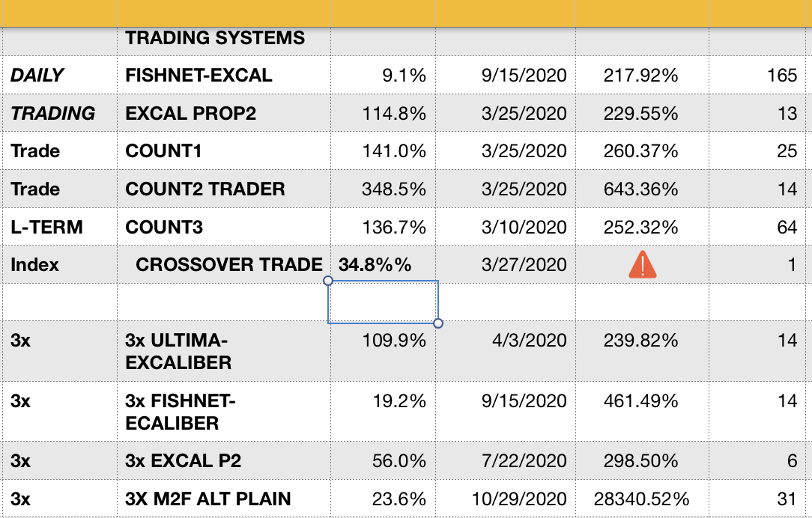Screen dimensions: 812x518
Task: Click the 3X M2F ALT PLAIN cell
Action: [x=208, y=499]
